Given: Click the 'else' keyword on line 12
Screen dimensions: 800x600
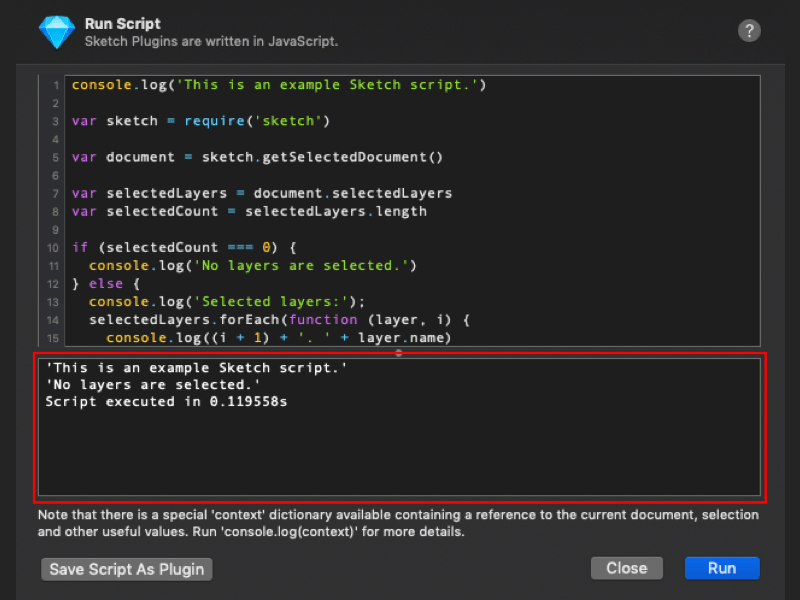Looking at the screenshot, I should click(106, 284).
